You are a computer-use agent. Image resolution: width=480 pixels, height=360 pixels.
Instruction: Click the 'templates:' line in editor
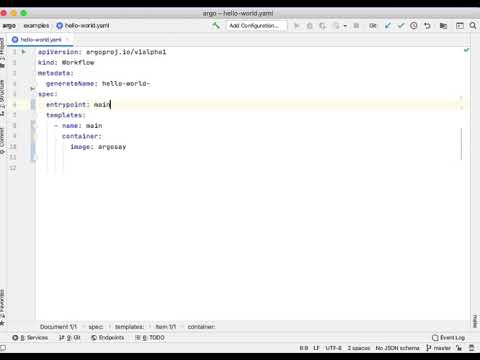click(x=66, y=115)
